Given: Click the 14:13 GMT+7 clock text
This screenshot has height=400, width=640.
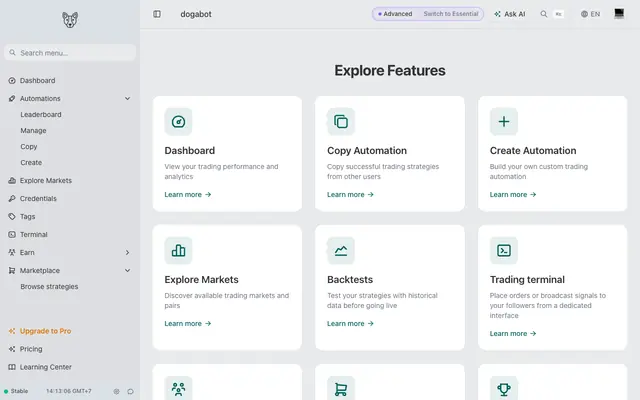Looking at the screenshot, I should (69, 391).
